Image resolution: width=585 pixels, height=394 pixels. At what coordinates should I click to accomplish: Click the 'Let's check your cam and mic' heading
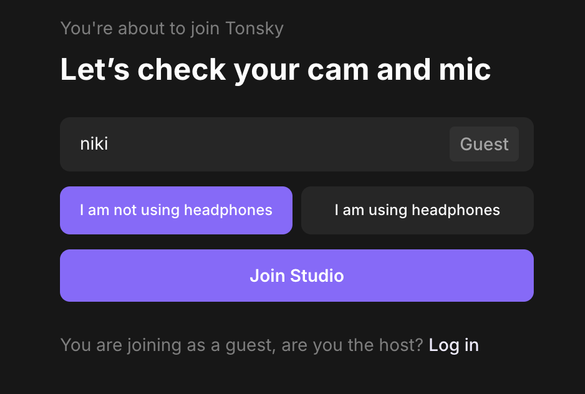pyautogui.click(x=275, y=70)
